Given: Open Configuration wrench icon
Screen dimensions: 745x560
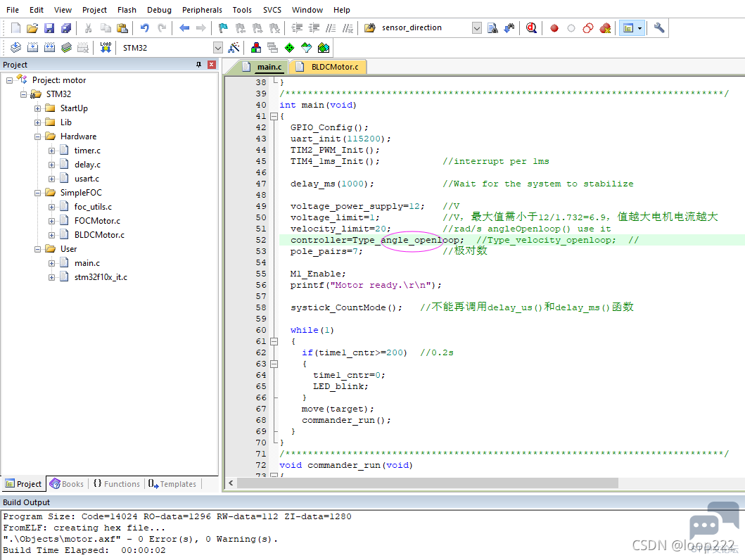Looking at the screenshot, I should pos(659,28).
